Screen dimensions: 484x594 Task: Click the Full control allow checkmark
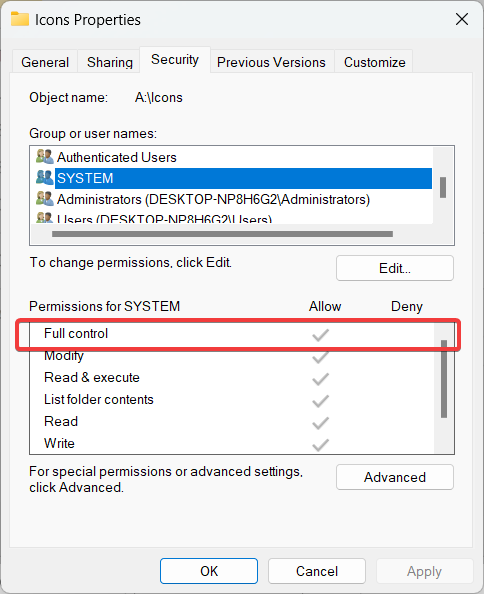click(x=320, y=335)
